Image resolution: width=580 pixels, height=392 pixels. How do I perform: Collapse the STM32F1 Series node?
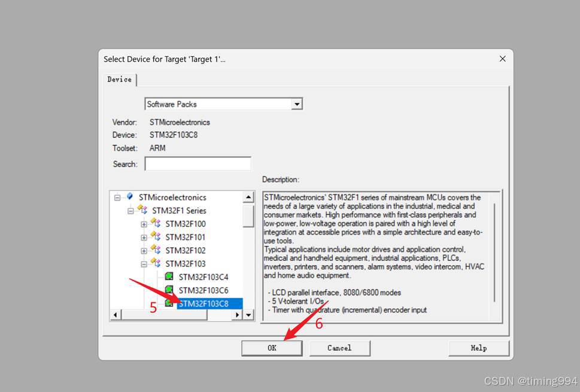(x=130, y=211)
